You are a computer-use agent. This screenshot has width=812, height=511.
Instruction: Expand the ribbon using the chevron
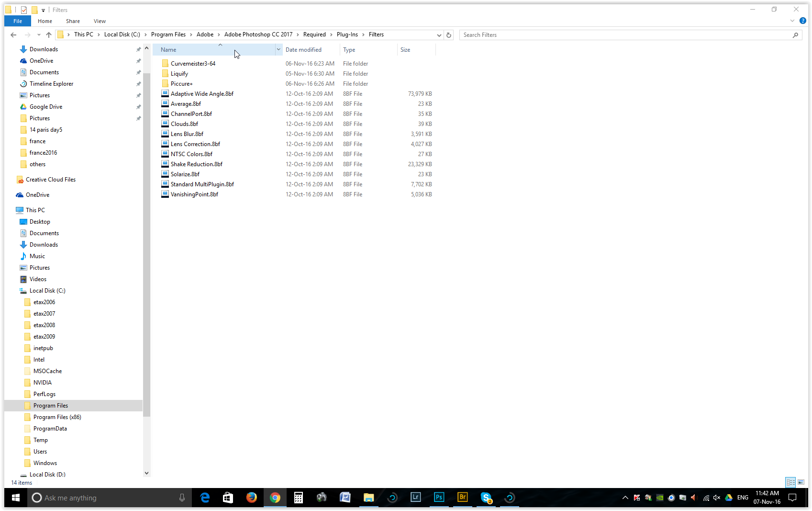tap(792, 21)
